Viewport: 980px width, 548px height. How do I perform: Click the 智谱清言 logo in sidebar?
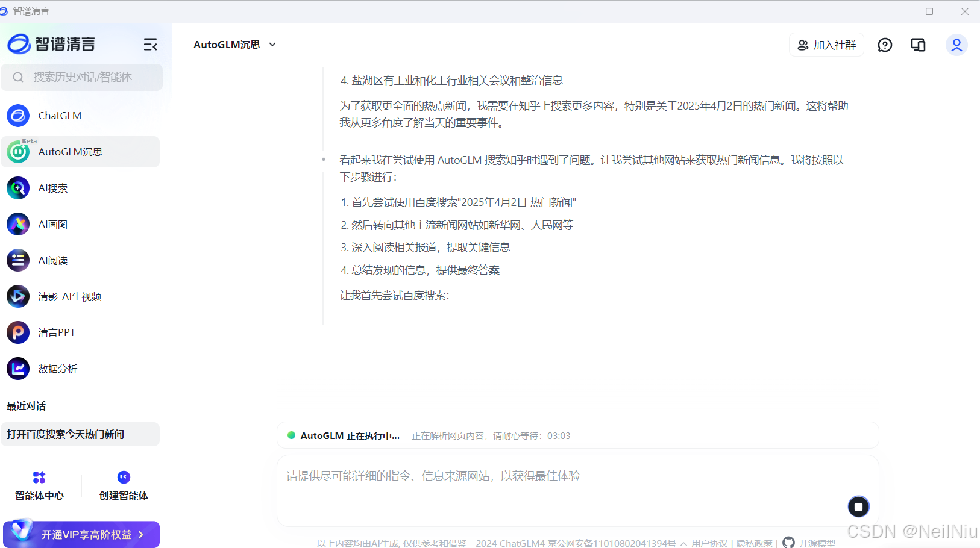51,44
